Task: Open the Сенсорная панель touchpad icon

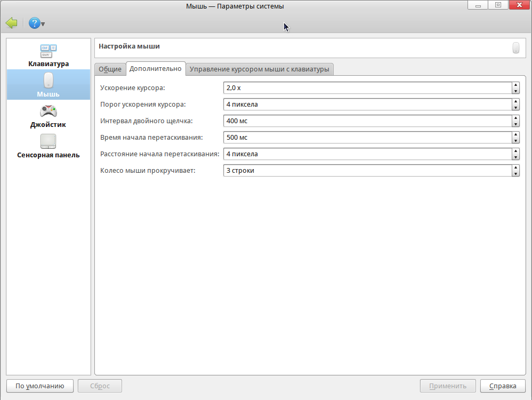Action: tap(49, 142)
